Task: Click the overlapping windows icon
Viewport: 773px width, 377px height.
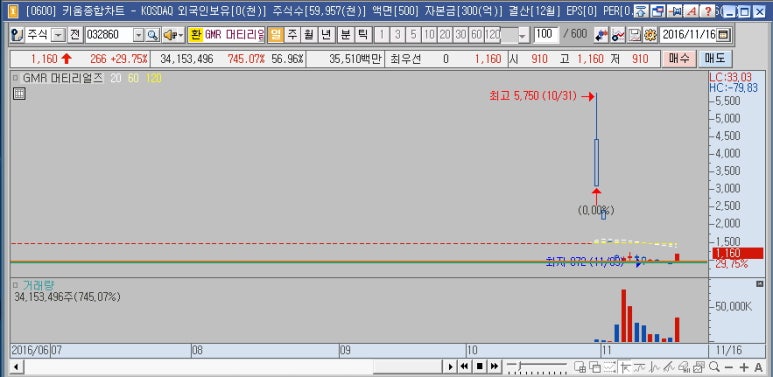Action: click(595, 367)
